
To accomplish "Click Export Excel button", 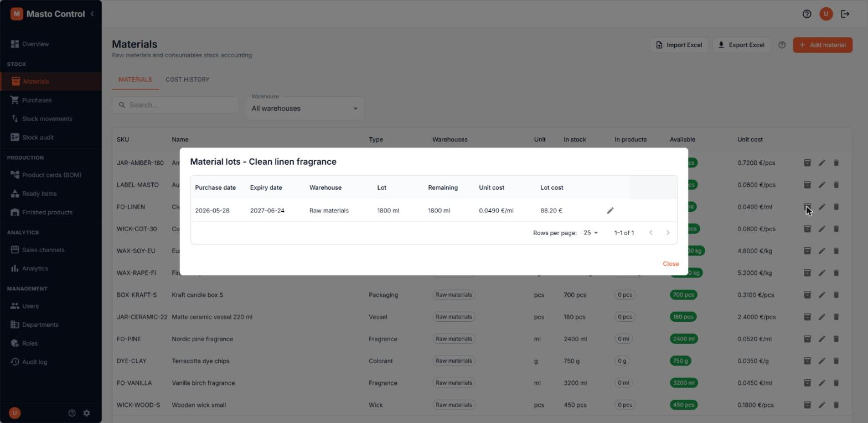I will [741, 45].
